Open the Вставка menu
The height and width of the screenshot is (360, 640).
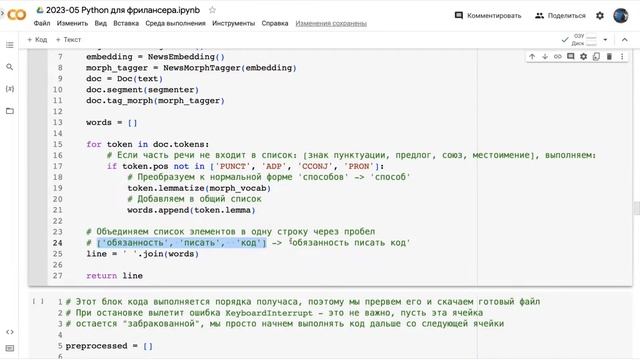point(126,23)
